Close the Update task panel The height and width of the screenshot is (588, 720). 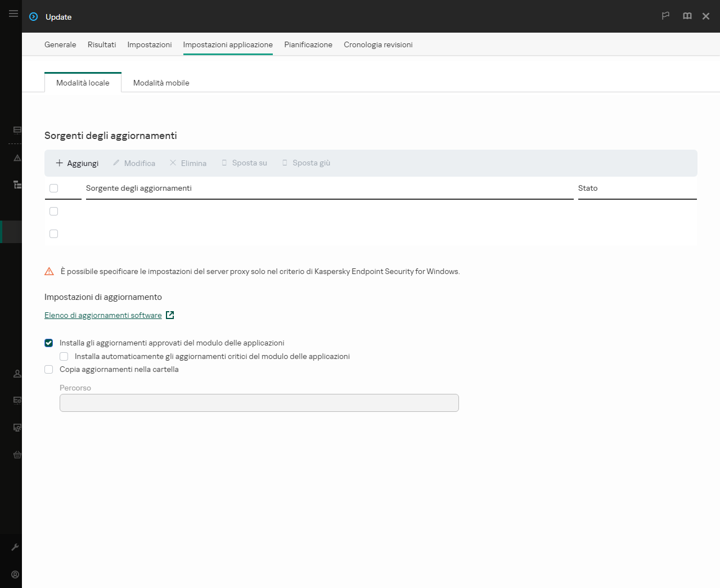pos(706,16)
